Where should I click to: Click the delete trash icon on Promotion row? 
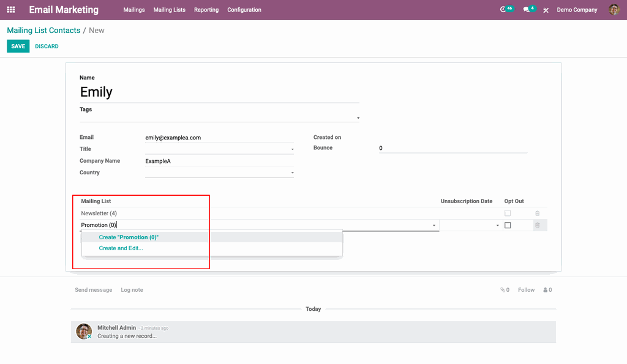click(538, 225)
